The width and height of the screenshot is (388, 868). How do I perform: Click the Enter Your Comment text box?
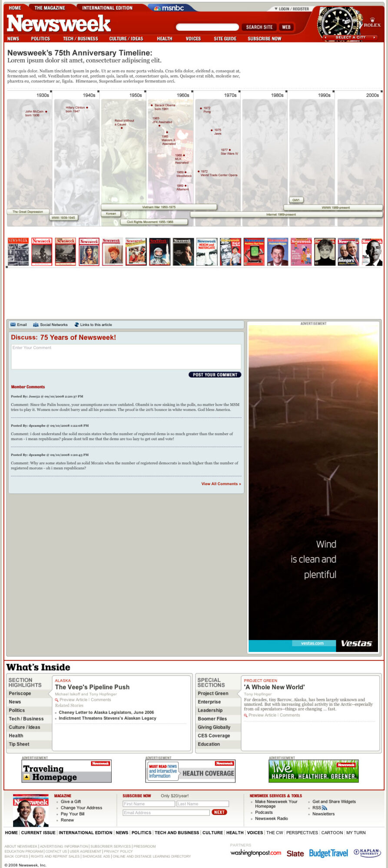click(126, 356)
